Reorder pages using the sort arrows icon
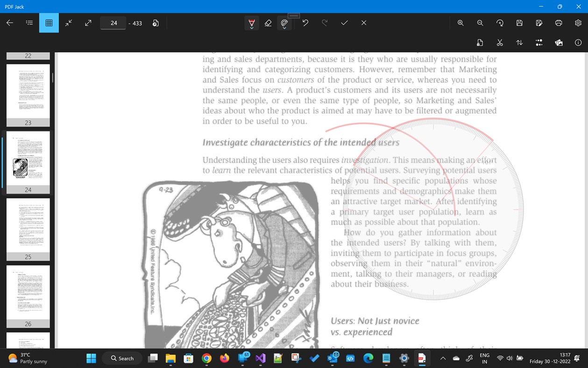The image size is (588, 368). (x=519, y=43)
